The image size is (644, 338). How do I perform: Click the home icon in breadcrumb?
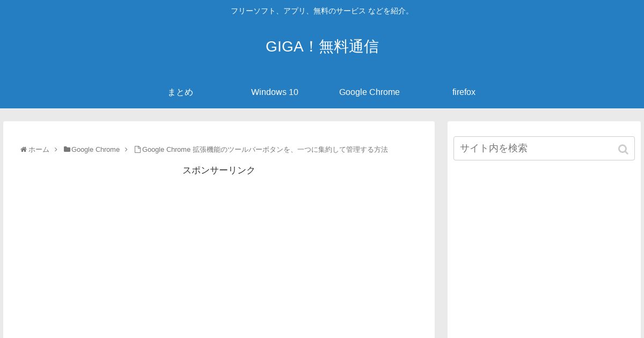(x=24, y=150)
